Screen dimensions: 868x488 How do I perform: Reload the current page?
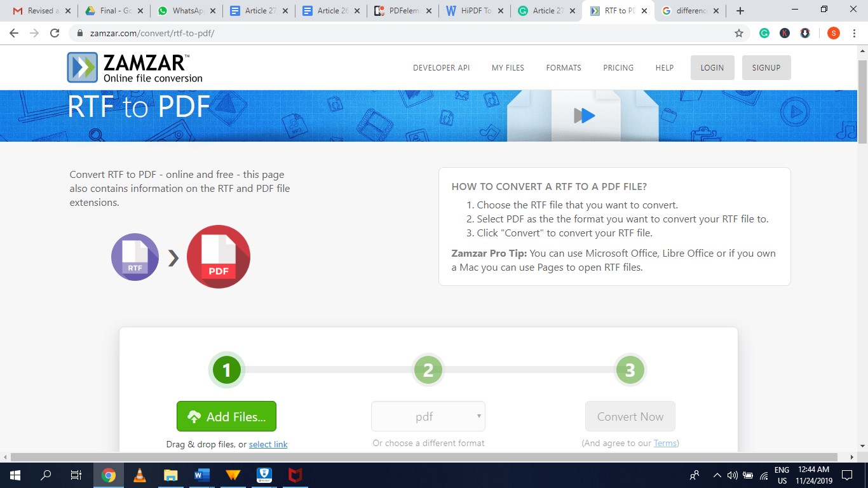click(55, 33)
